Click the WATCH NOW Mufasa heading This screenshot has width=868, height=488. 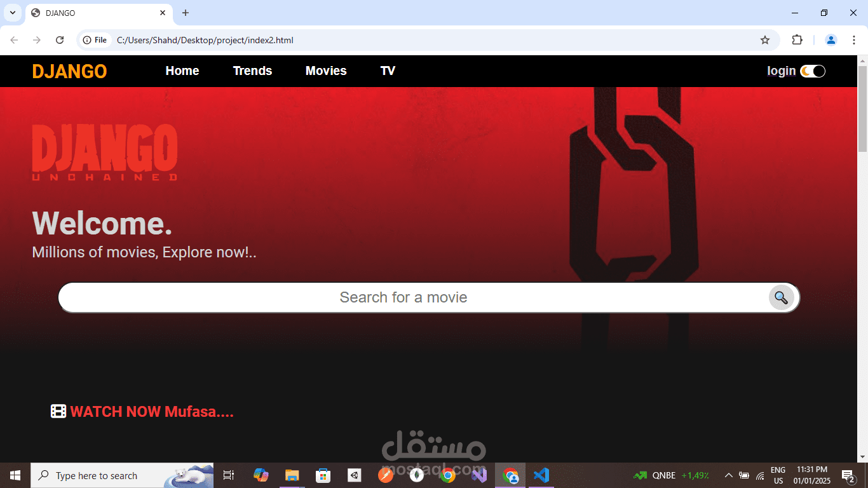pos(152,412)
